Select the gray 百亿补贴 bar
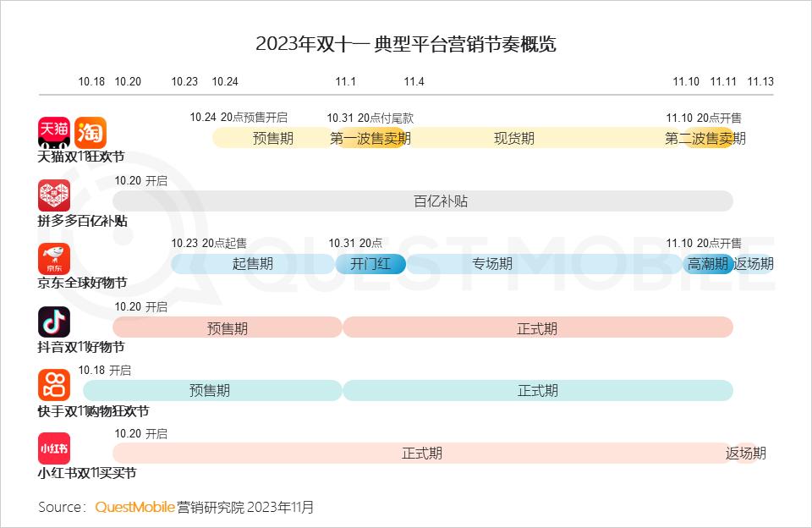 423,201
